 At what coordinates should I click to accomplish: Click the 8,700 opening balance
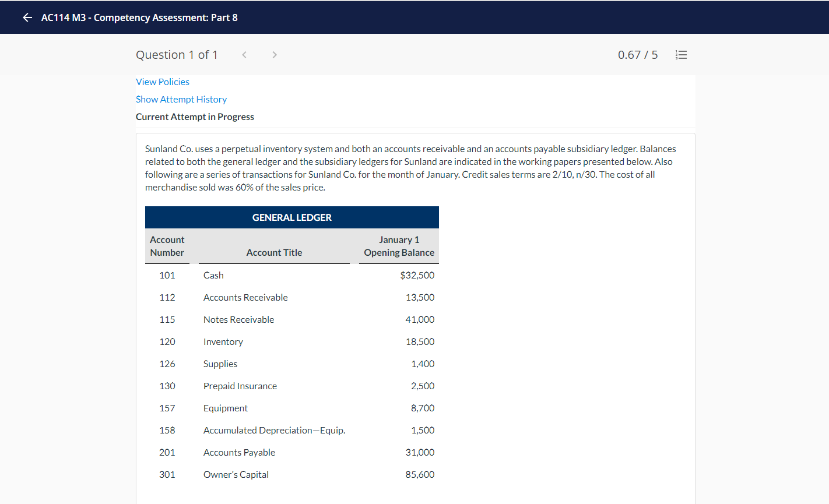pyautogui.click(x=423, y=408)
